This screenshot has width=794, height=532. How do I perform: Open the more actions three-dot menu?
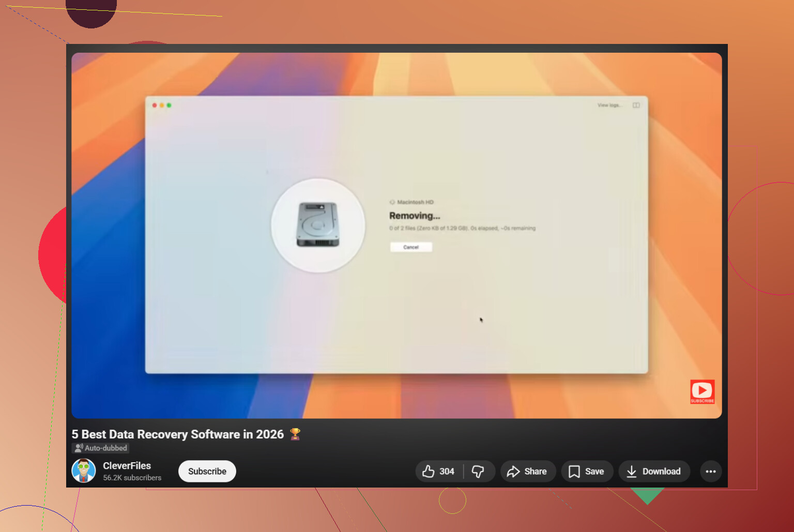[x=711, y=472]
